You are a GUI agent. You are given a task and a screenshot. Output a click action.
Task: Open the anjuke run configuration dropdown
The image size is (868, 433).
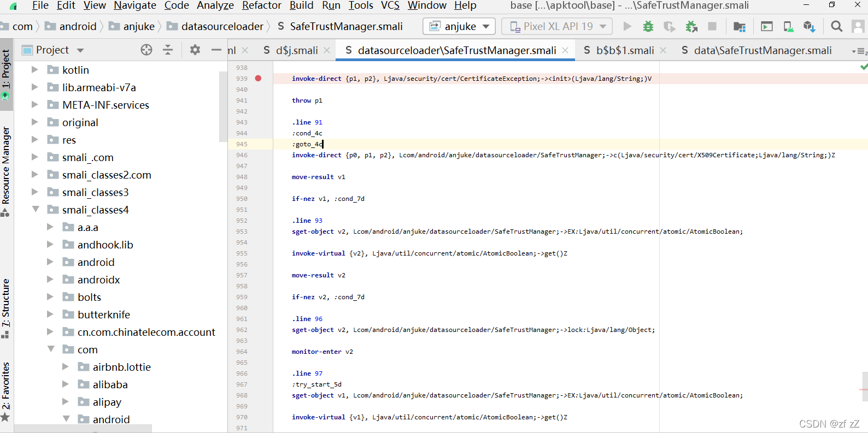459,26
